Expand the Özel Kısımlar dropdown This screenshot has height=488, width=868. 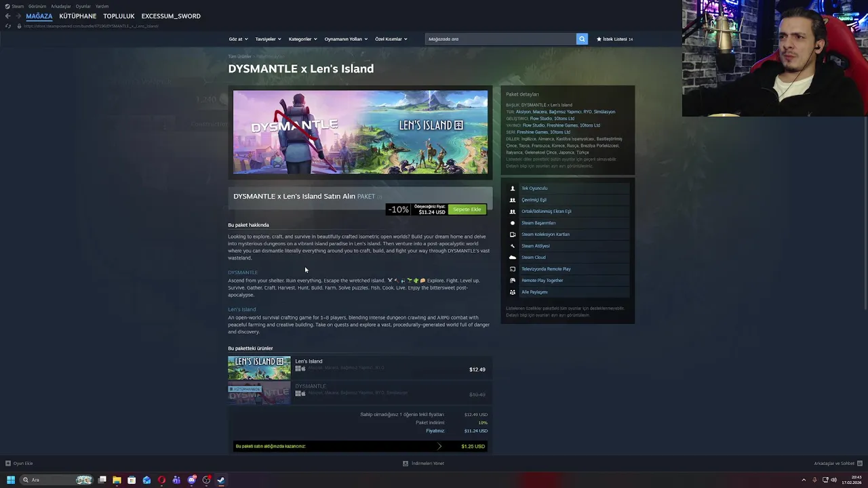391,39
